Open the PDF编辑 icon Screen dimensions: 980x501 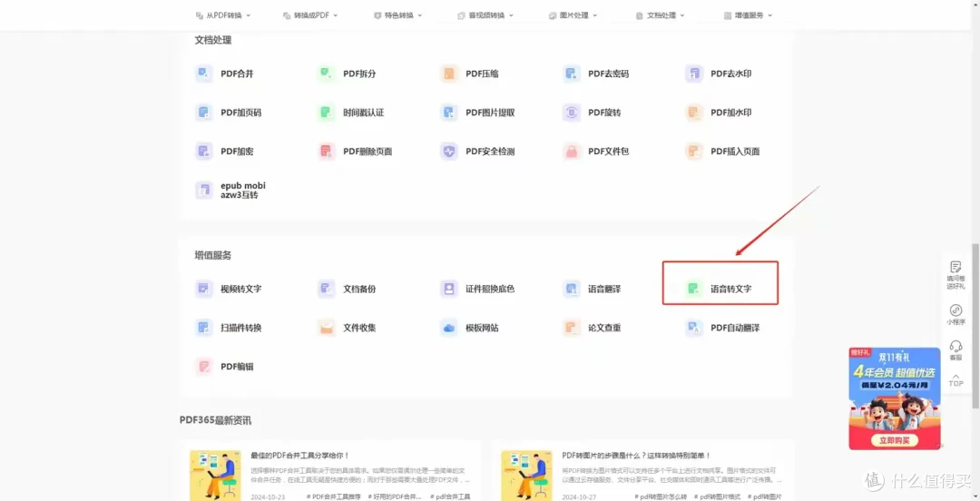(x=204, y=367)
